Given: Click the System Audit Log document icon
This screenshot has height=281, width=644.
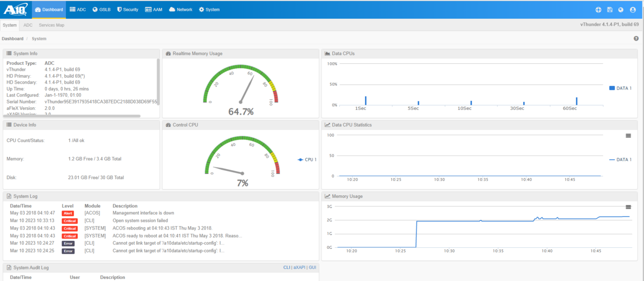Looking at the screenshot, I should click(x=9, y=267).
